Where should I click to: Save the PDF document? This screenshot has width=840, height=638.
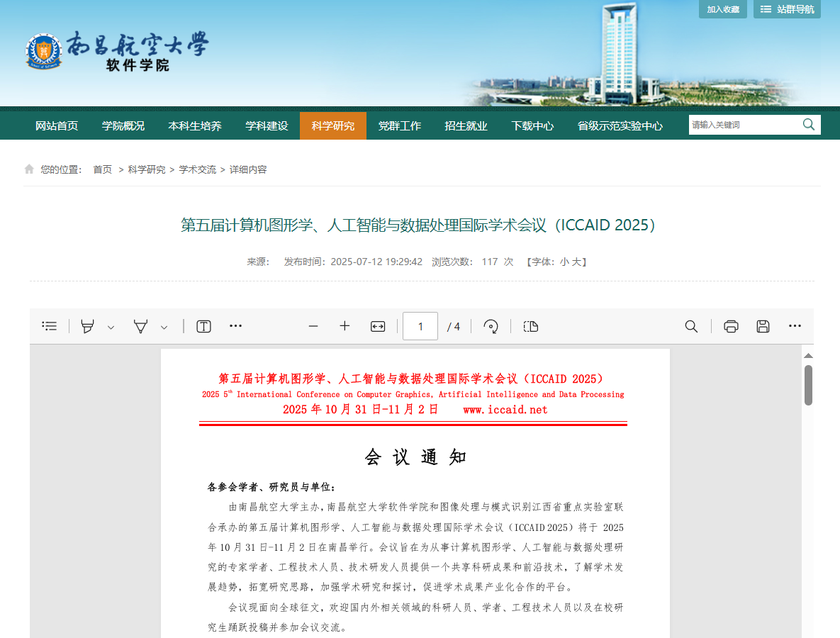coord(763,326)
